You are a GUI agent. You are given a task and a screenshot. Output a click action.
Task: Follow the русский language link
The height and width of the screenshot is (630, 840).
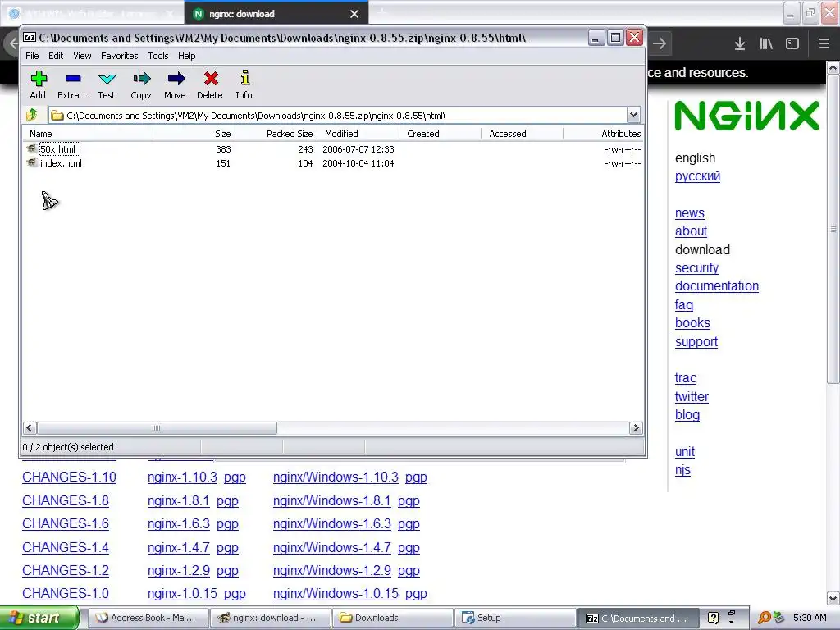coord(697,176)
